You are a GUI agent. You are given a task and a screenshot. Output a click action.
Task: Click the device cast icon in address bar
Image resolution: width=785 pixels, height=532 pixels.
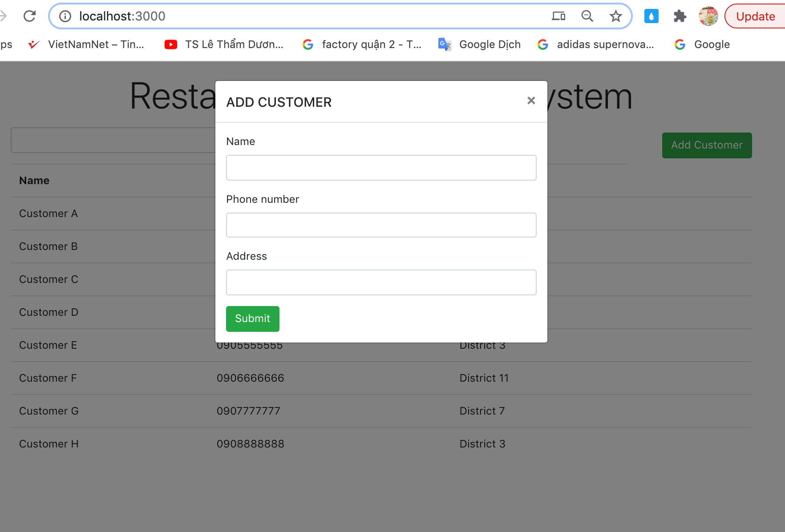pos(558,16)
